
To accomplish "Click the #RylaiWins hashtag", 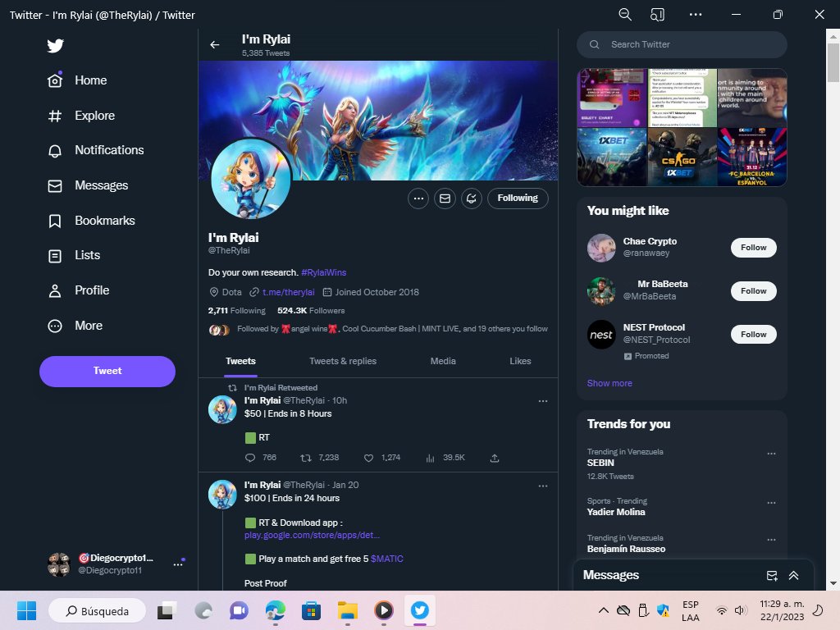I will click(x=323, y=272).
